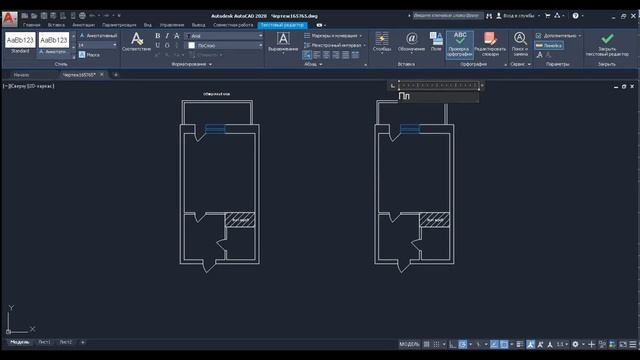
Task: Click the Bold formatting icon
Action: coord(158,36)
